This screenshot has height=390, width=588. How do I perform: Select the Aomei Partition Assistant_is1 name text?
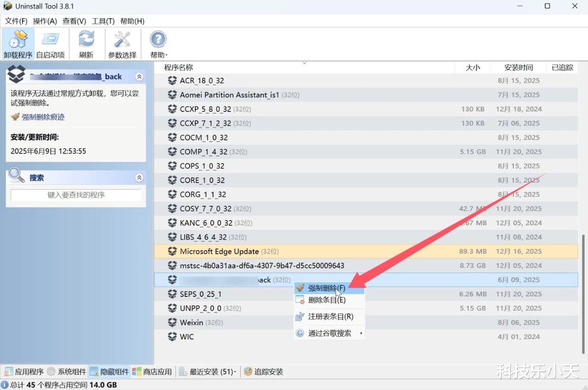[x=230, y=95]
